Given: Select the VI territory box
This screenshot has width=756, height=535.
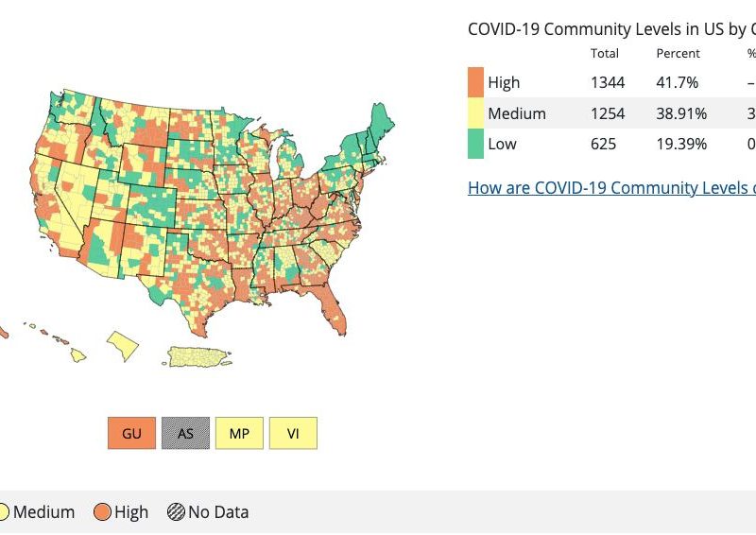Looking at the screenshot, I should (293, 433).
